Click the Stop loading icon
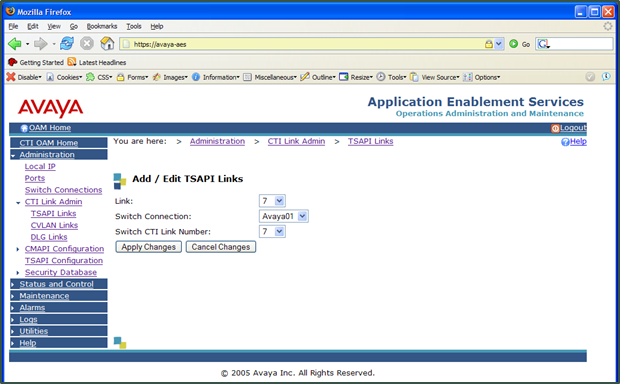The image size is (620, 384). (x=87, y=44)
